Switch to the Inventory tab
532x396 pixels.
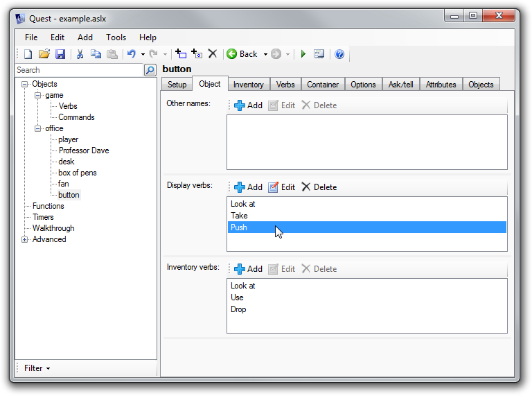click(x=249, y=85)
